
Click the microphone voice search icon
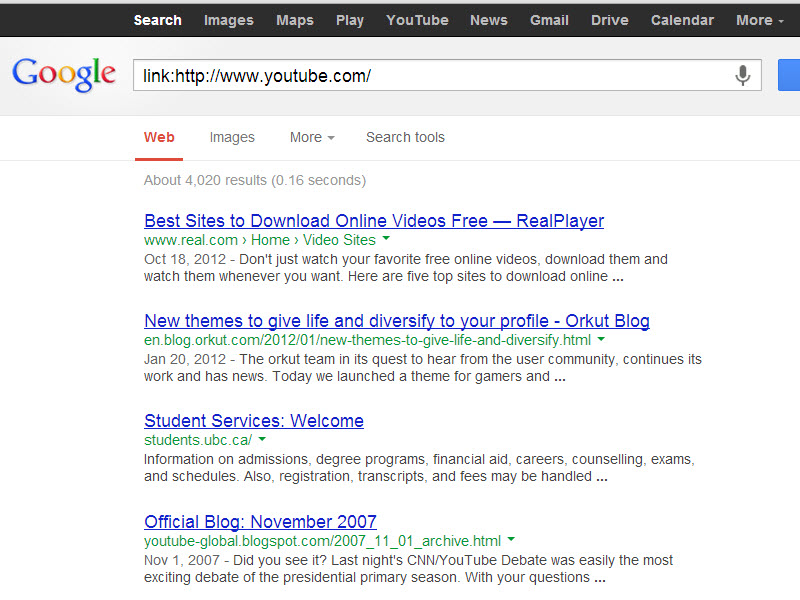point(742,76)
